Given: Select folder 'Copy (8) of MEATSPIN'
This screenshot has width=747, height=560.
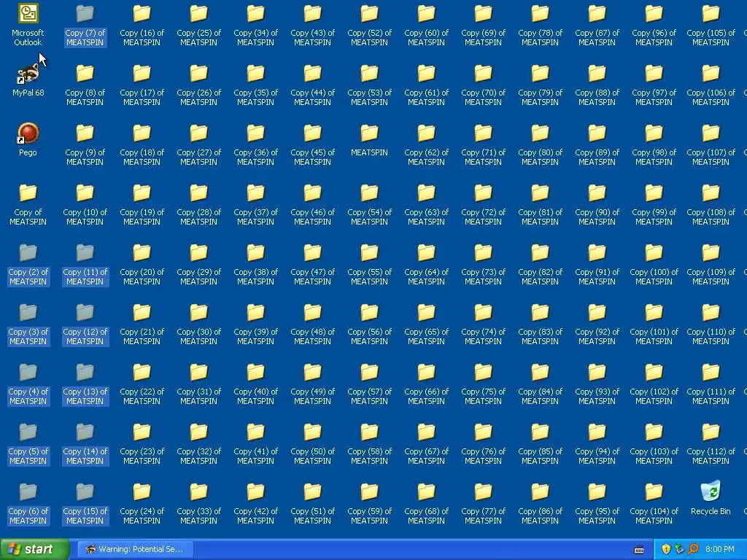Looking at the screenshot, I should (85, 85).
